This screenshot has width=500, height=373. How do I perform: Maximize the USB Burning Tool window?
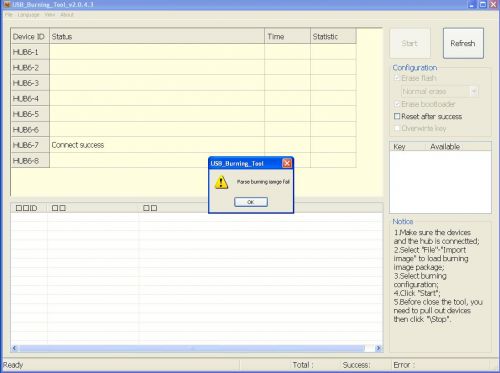pyautogui.click(x=483, y=5)
